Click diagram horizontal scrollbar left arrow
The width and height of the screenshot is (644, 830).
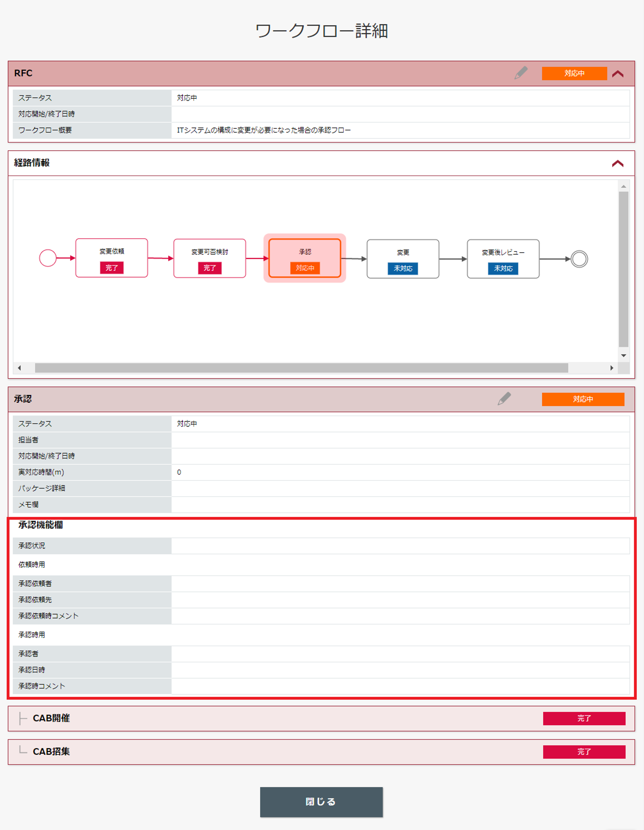click(19, 368)
